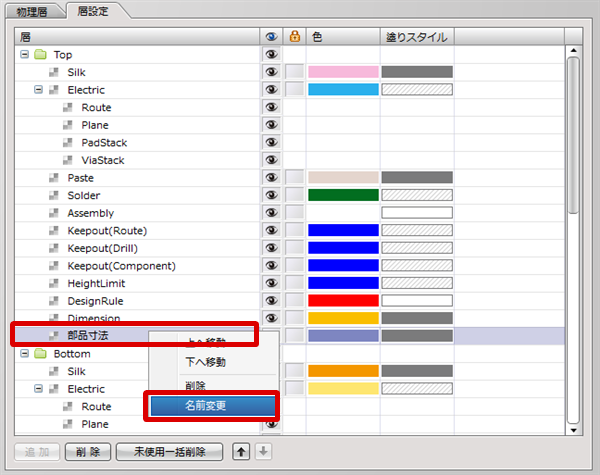
Task: Open the red DesignRule color swatch
Action: 343,301
